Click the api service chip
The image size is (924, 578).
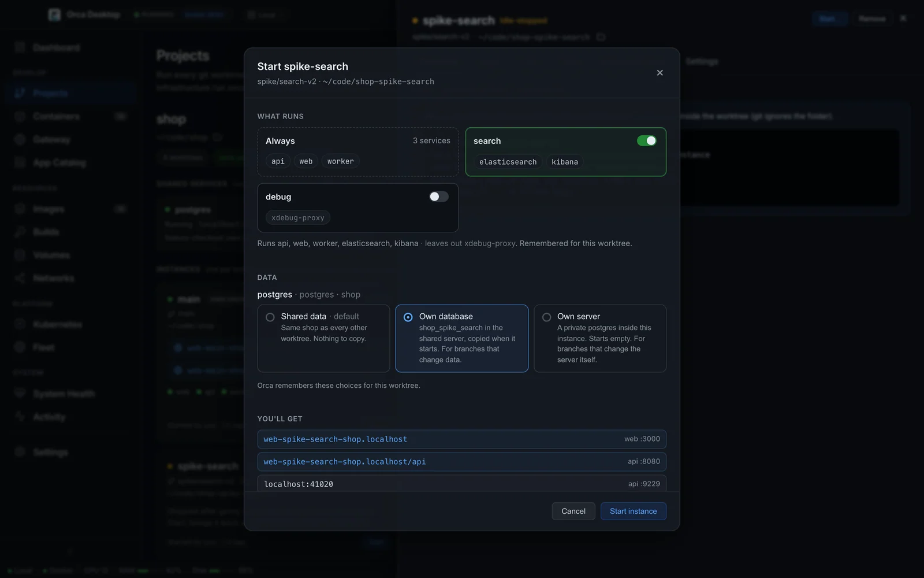(278, 161)
